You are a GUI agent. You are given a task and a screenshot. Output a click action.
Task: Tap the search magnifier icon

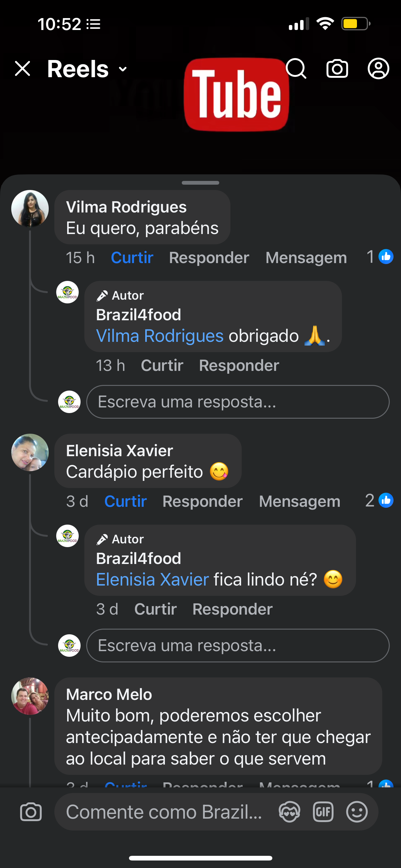coord(296,69)
